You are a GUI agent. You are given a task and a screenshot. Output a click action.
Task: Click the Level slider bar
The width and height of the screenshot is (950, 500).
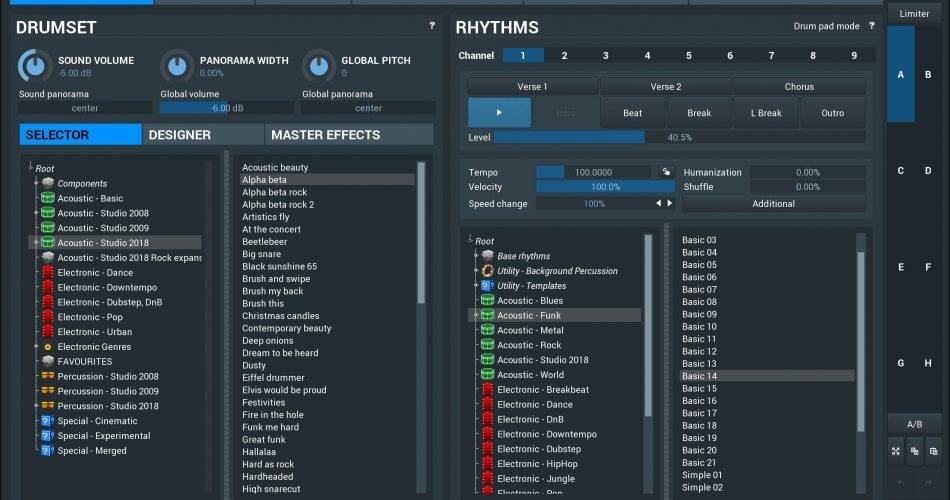click(679, 138)
